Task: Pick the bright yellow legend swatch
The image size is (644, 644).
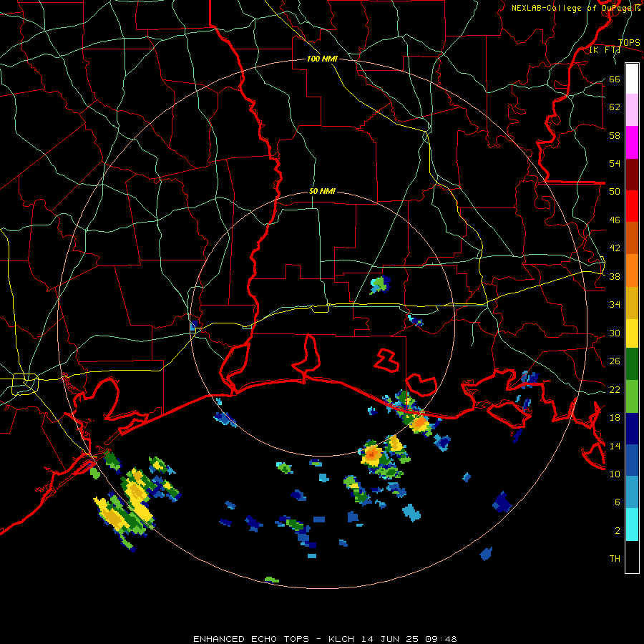Action: pyautogui.click(x=632, y=333)
